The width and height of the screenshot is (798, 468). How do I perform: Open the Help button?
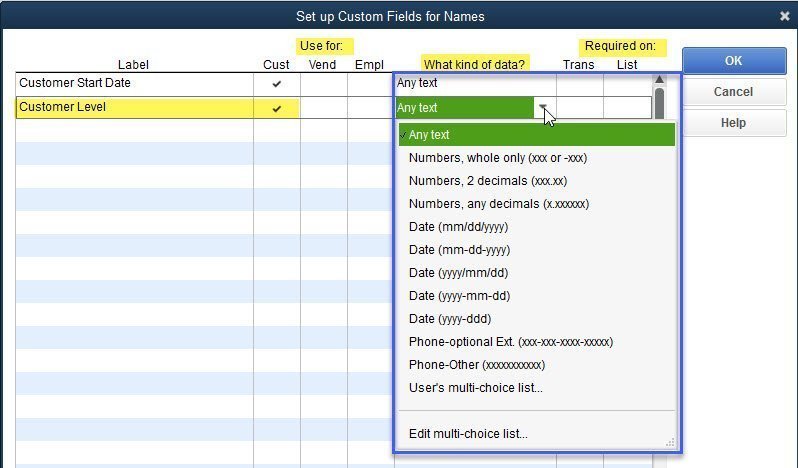click(734, 123)
